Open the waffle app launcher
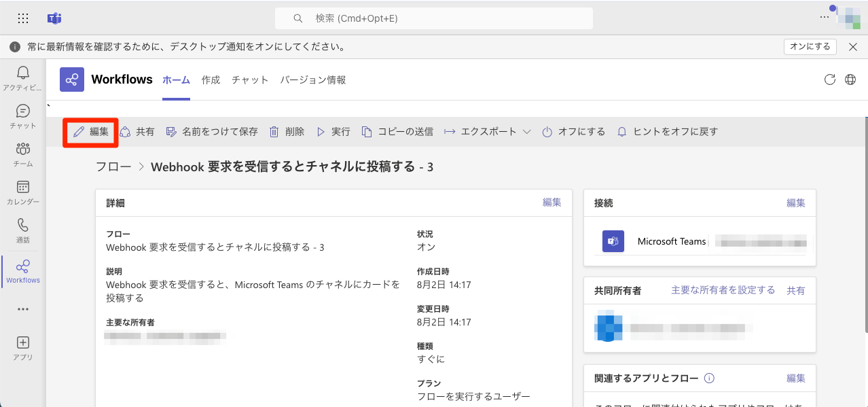Screen dimensions: 868x407 [x=23, y=18]
